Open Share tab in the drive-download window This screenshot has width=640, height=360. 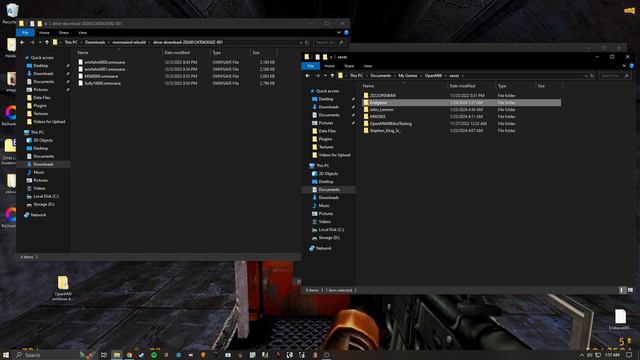point(64,32)
